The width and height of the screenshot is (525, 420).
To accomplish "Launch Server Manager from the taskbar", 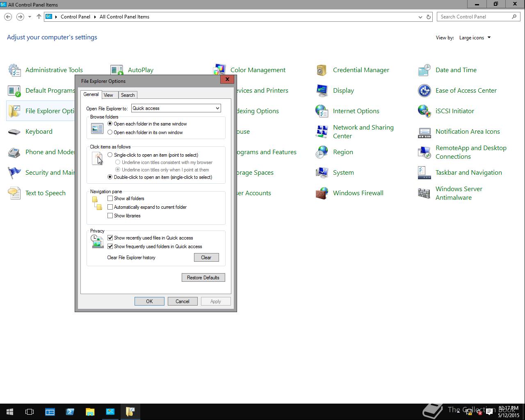I will pyautogui.click(x=50, y=412).
